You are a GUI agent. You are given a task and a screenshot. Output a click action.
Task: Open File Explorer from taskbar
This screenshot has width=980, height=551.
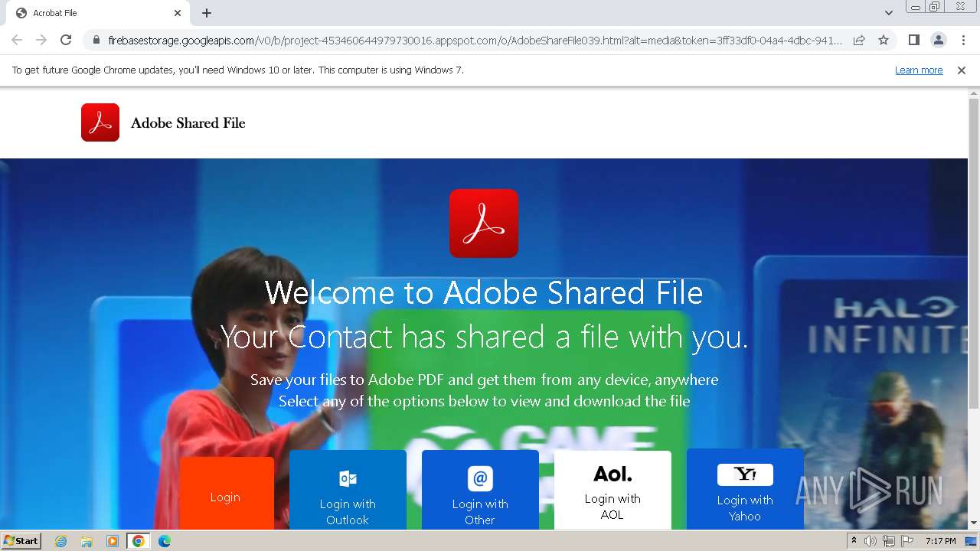tap(87, 541)
